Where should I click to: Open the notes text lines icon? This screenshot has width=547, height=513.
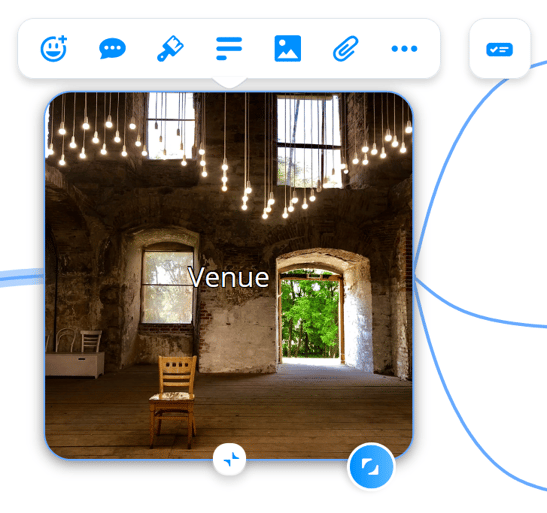[x=229, y=48]
